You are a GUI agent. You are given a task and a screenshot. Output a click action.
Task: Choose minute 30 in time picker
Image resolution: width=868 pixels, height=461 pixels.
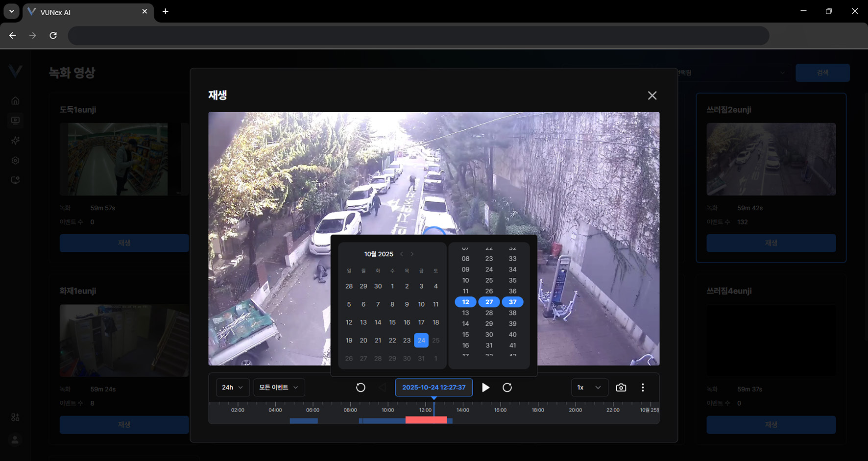pyautogui.click(x=489, y=335)
